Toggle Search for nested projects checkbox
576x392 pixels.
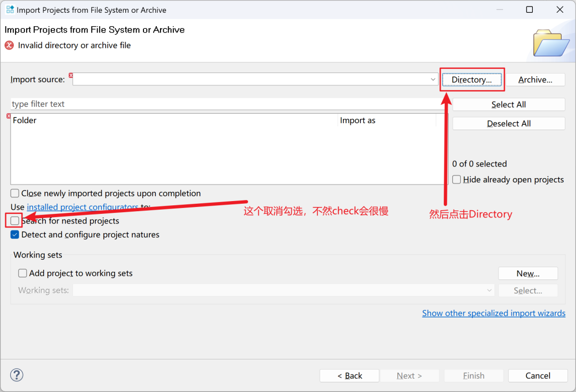pyautogui.click(x=15, y=221)
